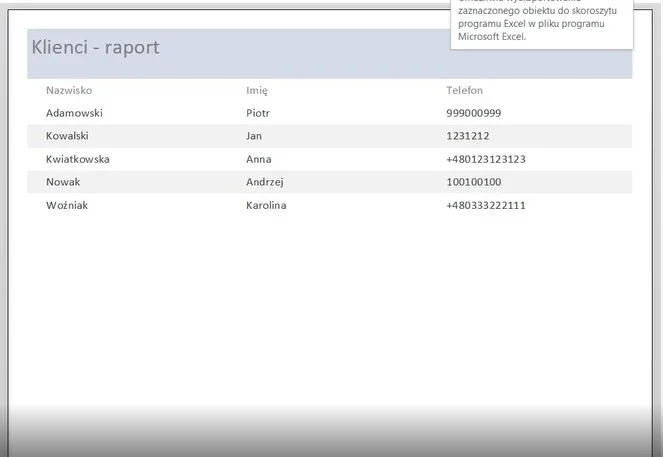Select the surname Kwiatkowska
This screenshot has height=457, width=663.
click(78, 159)
